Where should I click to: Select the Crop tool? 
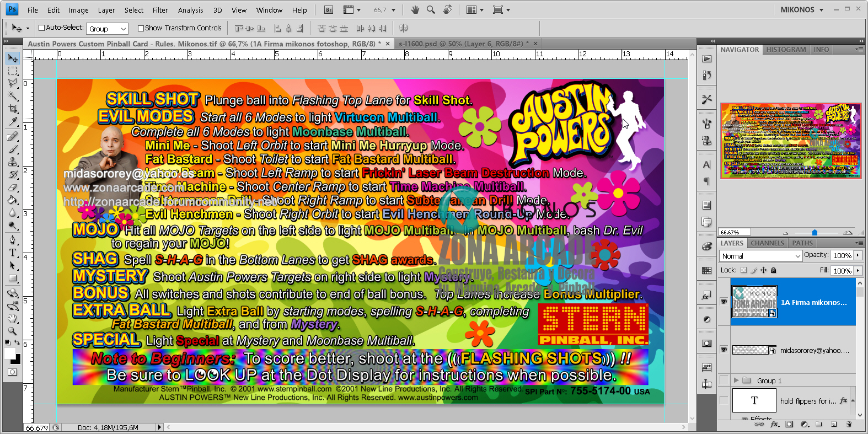pyautogui.click(x=13, y=109)
